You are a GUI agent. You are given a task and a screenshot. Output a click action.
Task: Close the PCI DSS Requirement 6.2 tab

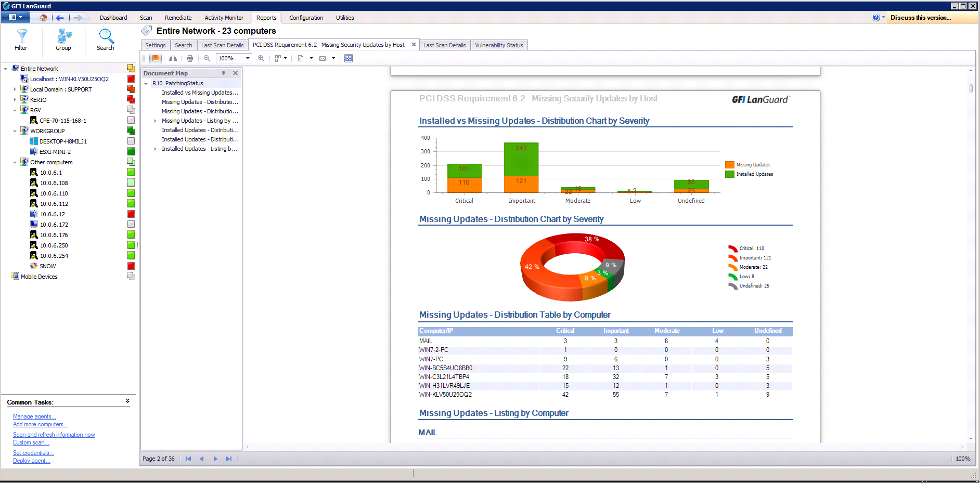(x=414, y=45)
